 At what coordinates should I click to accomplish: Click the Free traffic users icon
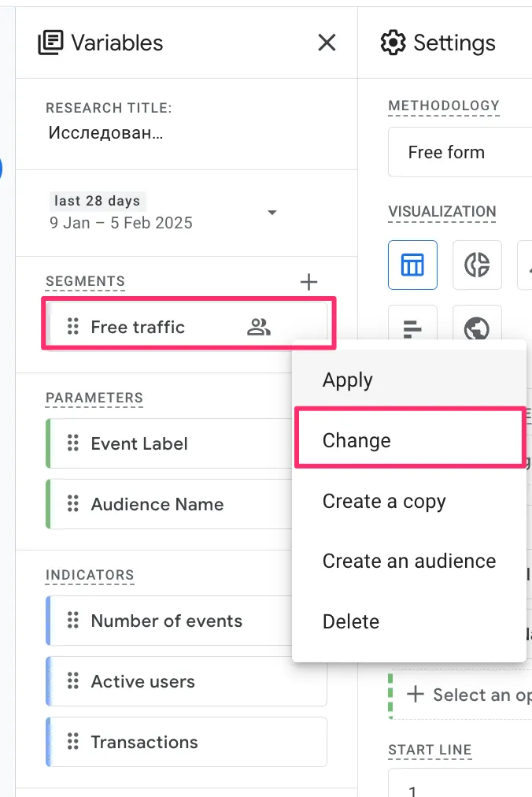tap(258, 327)
